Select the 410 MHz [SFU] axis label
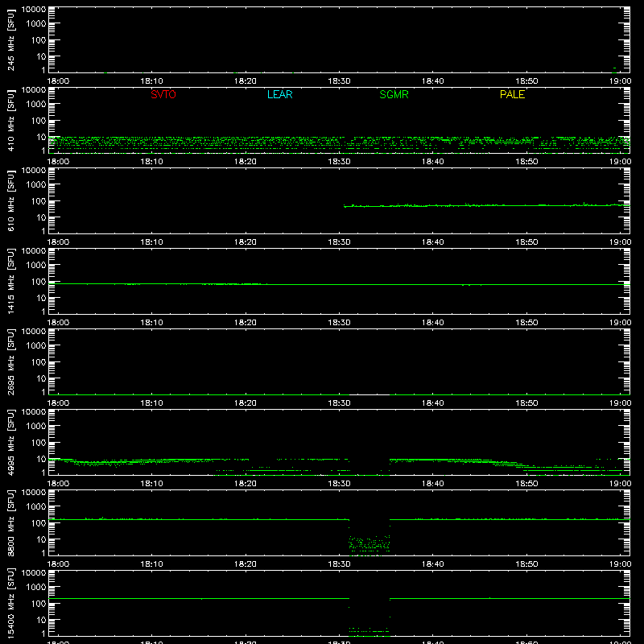 (x=10, y=120)
